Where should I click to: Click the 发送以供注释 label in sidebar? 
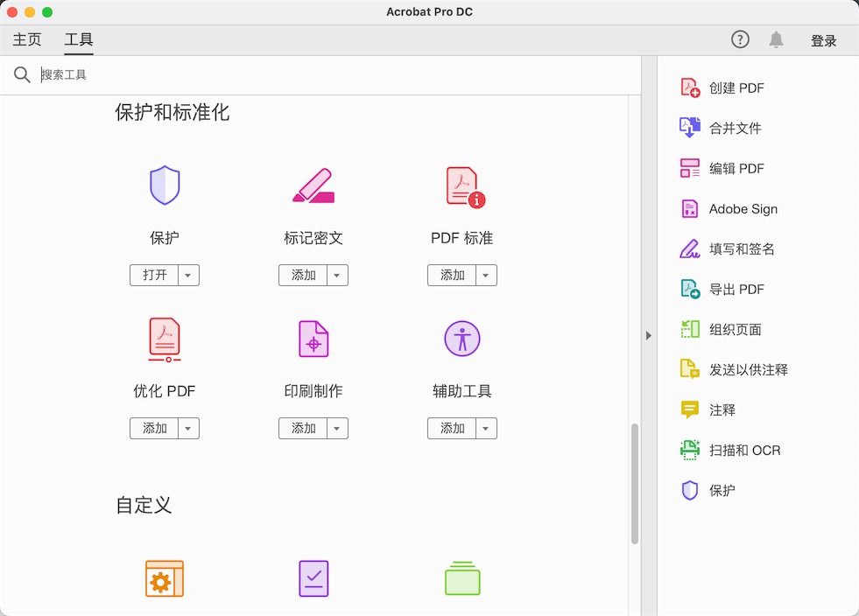[749, 369]
